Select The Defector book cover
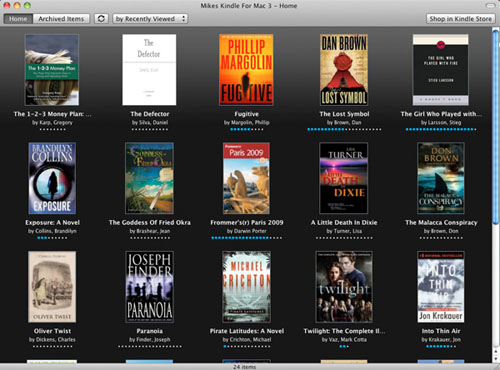The width and height of the screenshot is (500, 370). pyautogui.click(x=149, y=70)
